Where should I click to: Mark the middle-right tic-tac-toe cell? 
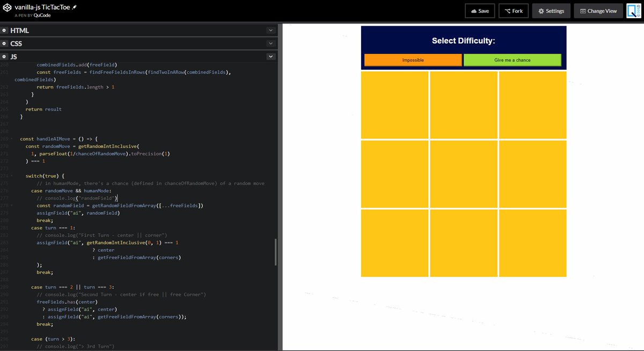pyautogui.click(x=532, y=174)
